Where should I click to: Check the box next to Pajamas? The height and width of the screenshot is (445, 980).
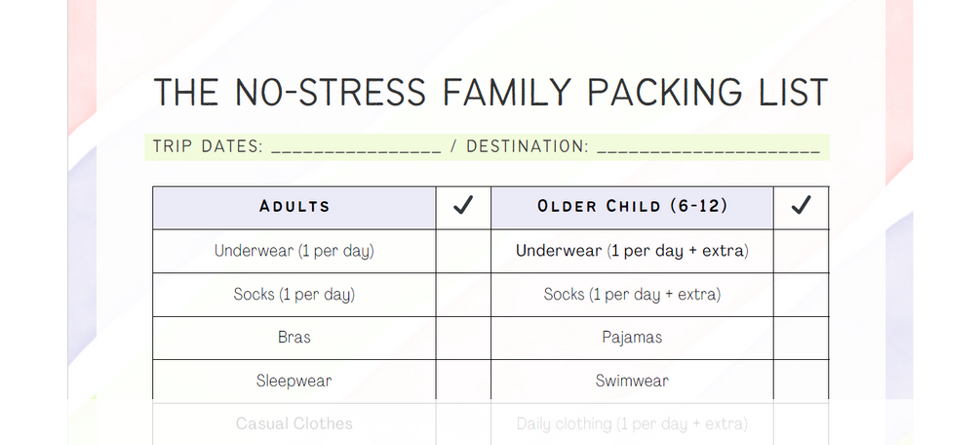coord(802,338)
